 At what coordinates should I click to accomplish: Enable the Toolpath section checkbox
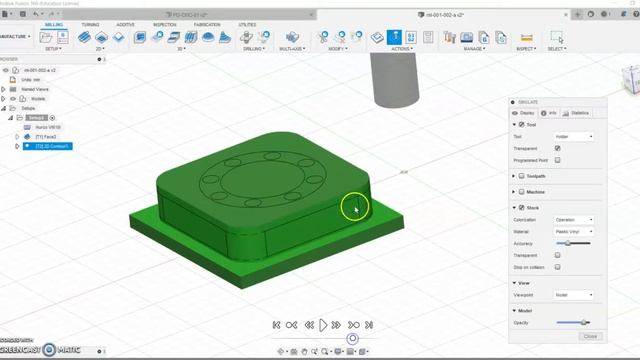coord(522,176)
